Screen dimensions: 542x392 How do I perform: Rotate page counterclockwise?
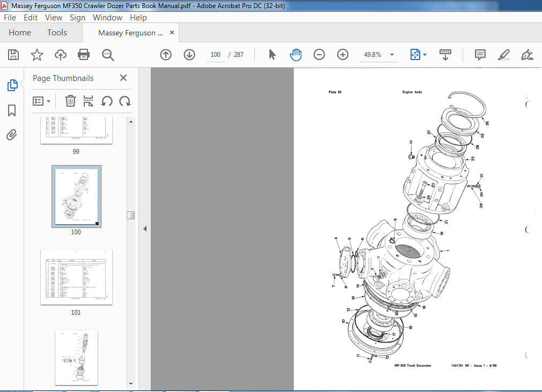107,101
